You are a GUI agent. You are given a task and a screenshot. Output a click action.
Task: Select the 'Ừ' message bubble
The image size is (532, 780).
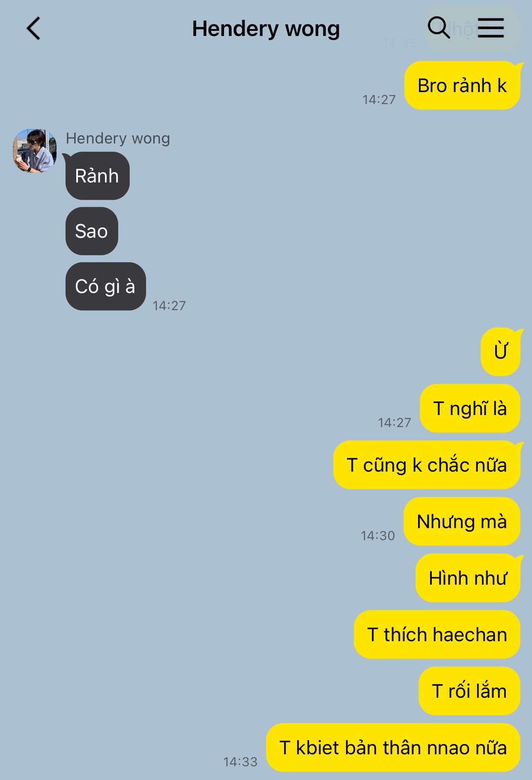[500, 352]
